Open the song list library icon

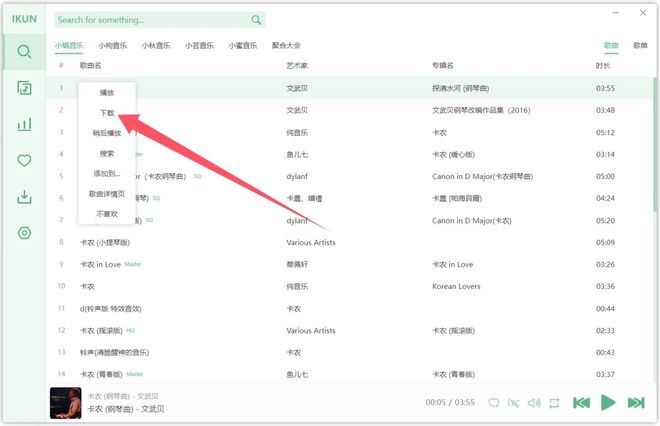[x=24, y=88]
